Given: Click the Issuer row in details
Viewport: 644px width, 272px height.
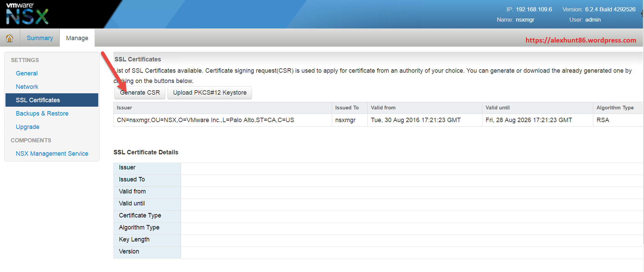Looking at the screenshot, I should 378,169.
